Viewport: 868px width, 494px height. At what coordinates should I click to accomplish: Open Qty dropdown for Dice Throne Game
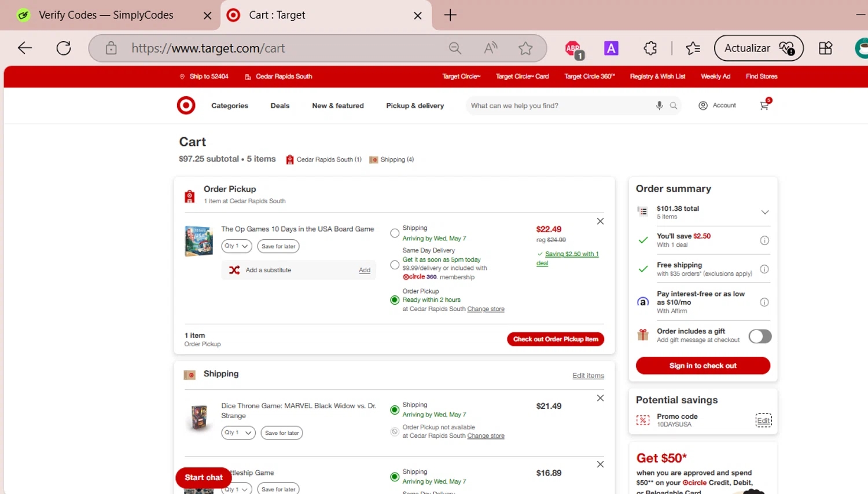pyautogui.click(x=238, y=433)
